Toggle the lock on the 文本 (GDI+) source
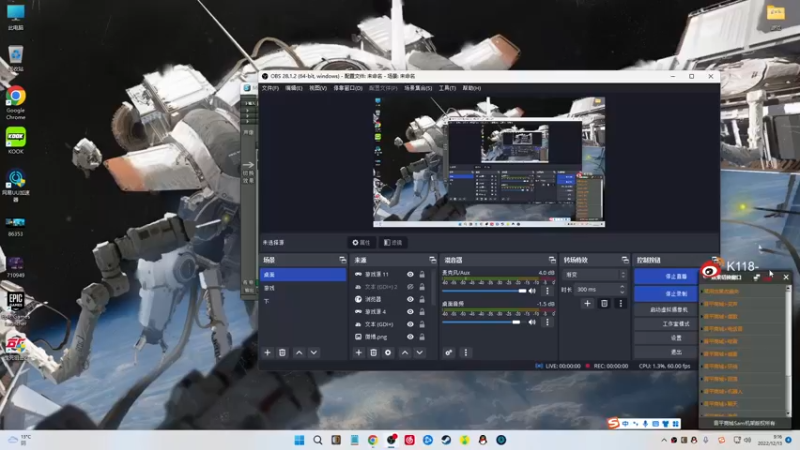 [x=422, y=324]
